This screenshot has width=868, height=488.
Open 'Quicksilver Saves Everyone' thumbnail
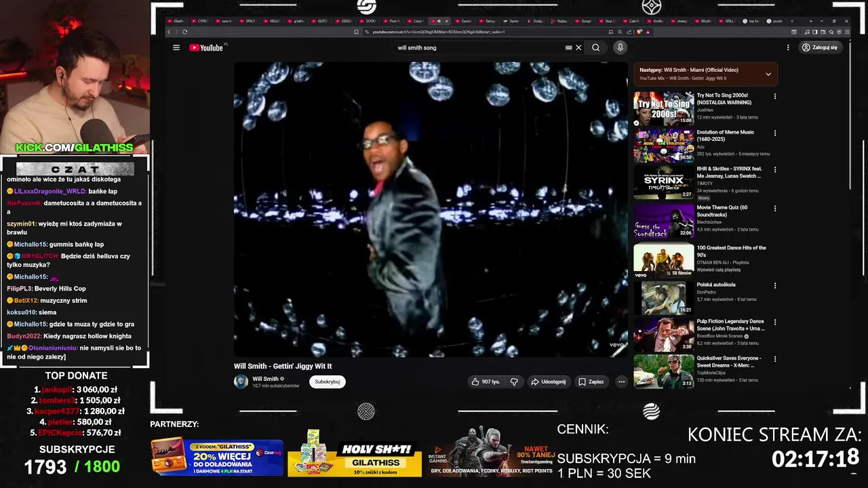tap(664, 371)
